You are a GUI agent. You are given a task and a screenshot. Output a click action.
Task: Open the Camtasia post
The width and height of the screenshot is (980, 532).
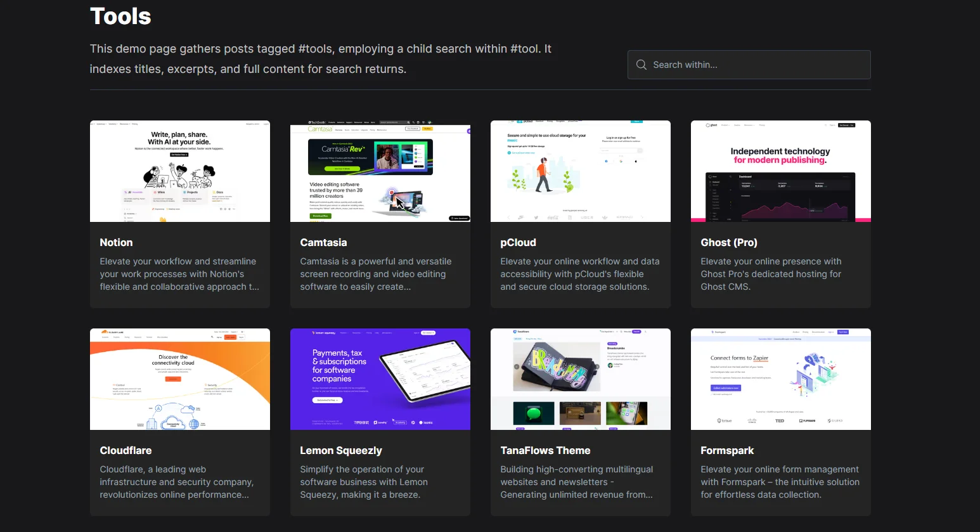click(324, 242)
